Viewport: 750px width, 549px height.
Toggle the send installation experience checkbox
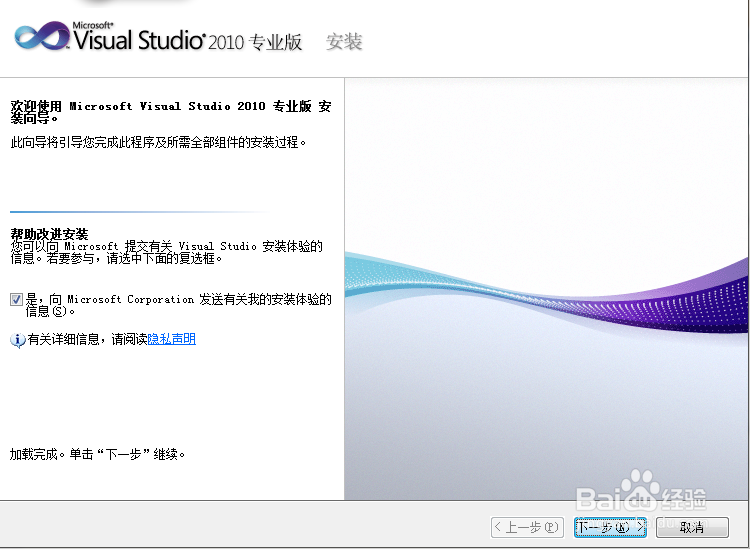[x=16, y=300]
